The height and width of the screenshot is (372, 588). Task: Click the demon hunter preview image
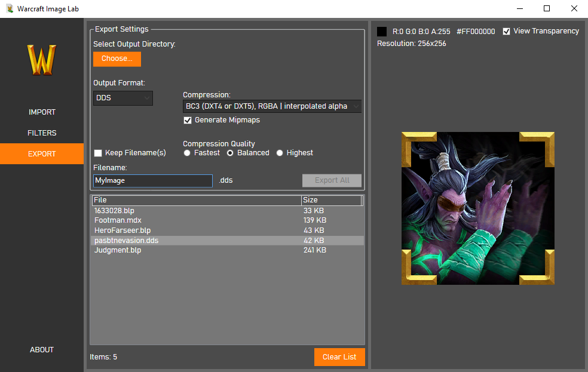[478, 208]
